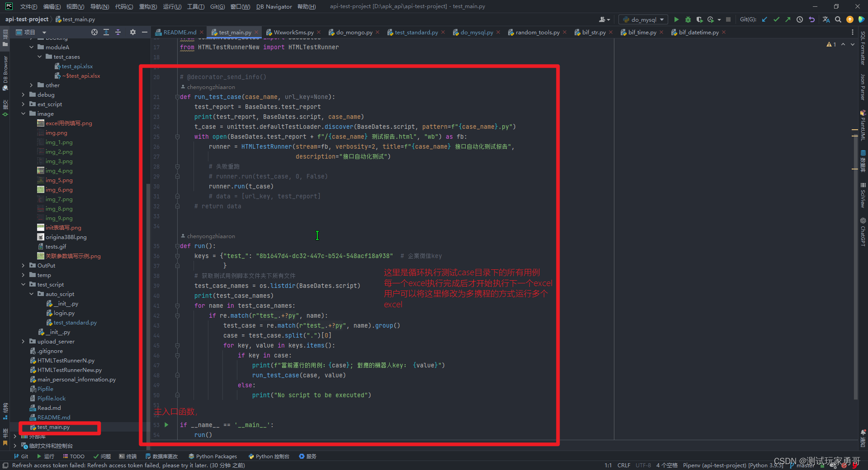
Task: Commit changes with the green checkmark icon
Action: 776,19
